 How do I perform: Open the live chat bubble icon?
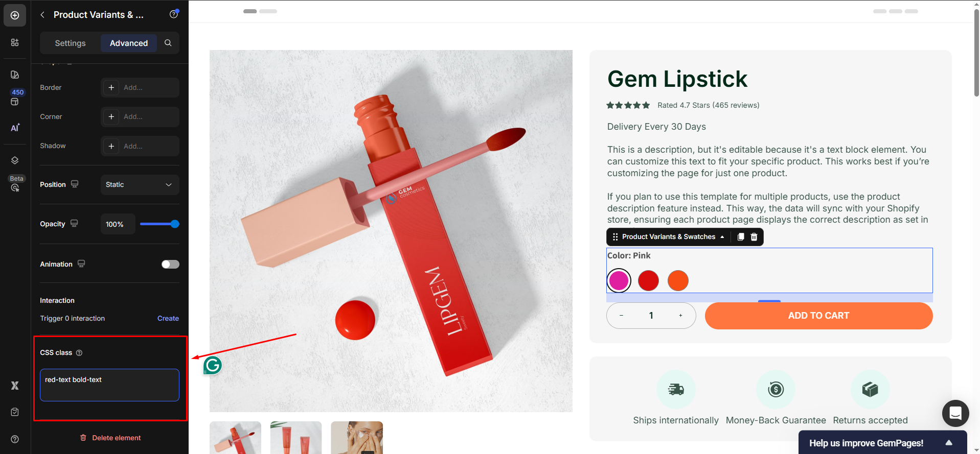point(955,413)
